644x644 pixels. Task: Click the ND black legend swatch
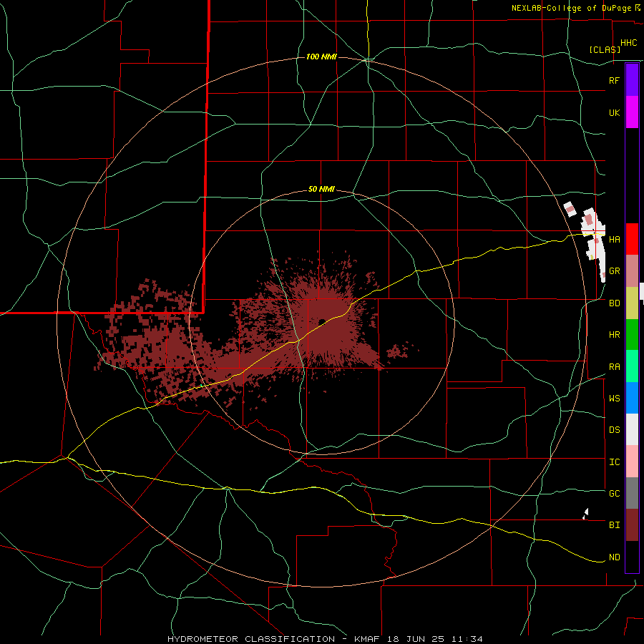click(632, 557)
